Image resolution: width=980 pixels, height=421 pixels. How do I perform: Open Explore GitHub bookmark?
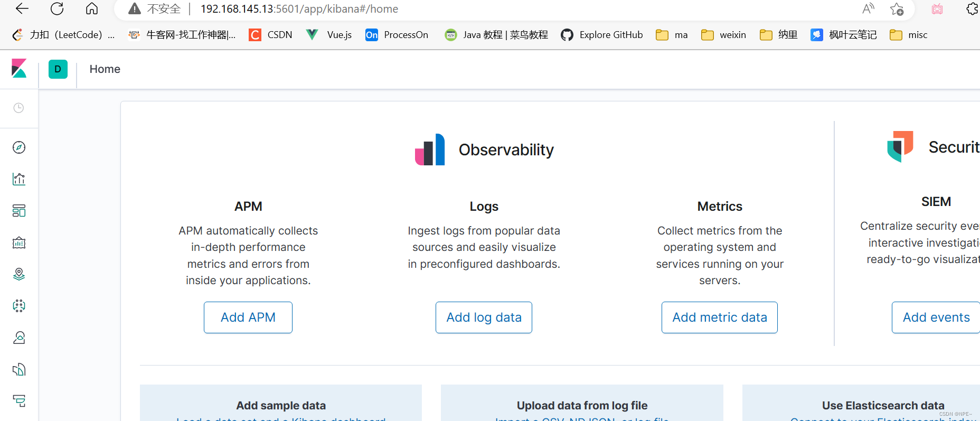pos(602,35)
